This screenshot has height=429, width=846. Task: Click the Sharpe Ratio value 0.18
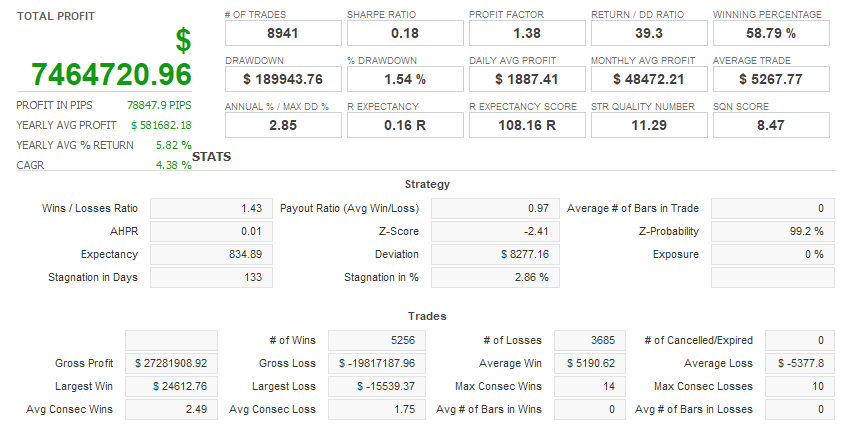pos(404,34)
